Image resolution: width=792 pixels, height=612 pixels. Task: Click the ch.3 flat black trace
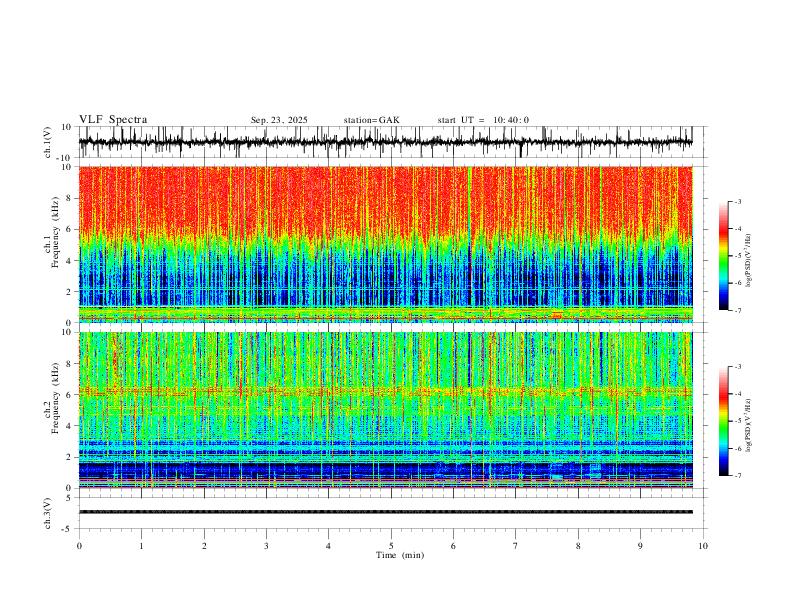(385, 512)
